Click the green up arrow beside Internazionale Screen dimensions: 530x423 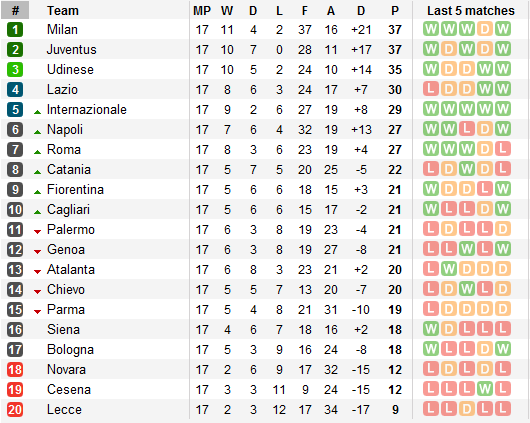[38, 112]
